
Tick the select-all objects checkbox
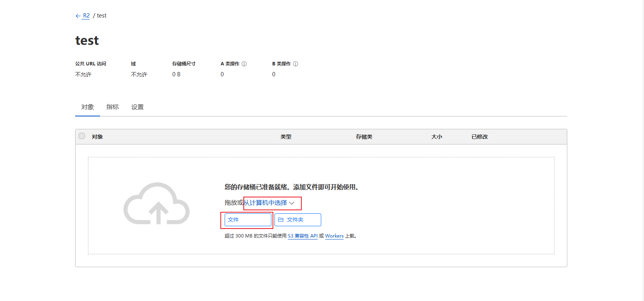pyautogui.click(x=82, y=136)
